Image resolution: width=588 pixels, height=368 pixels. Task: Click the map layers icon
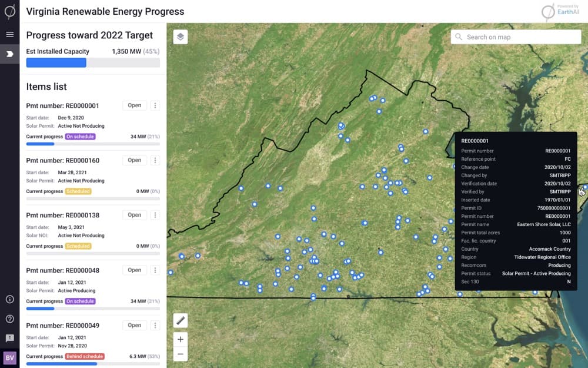(181, 37)
